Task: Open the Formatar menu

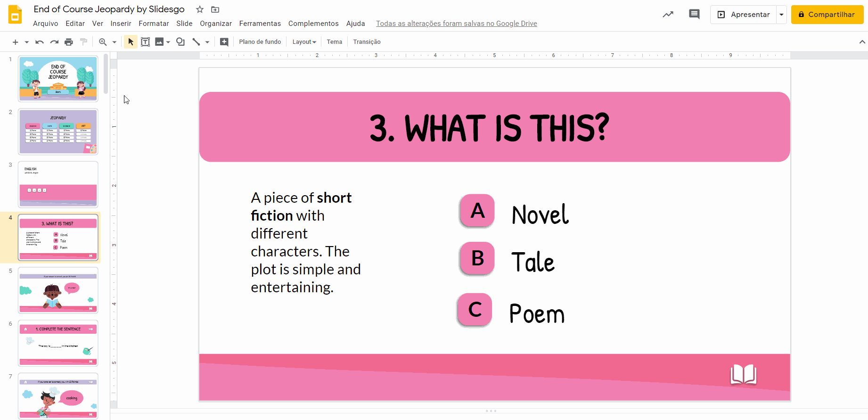Action: coord(154,24)
